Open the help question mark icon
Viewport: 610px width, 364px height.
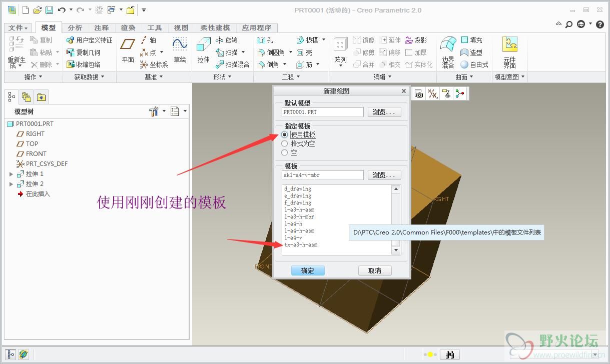(x=600, y=24)
